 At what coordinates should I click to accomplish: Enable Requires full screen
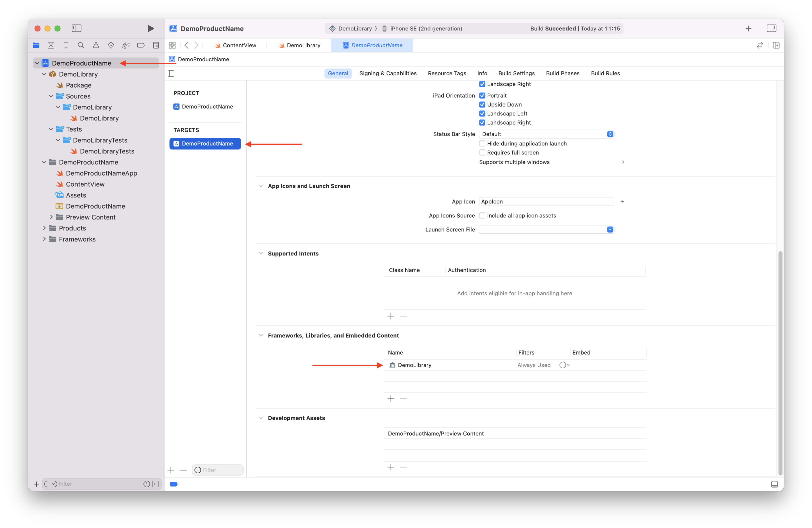482,152
